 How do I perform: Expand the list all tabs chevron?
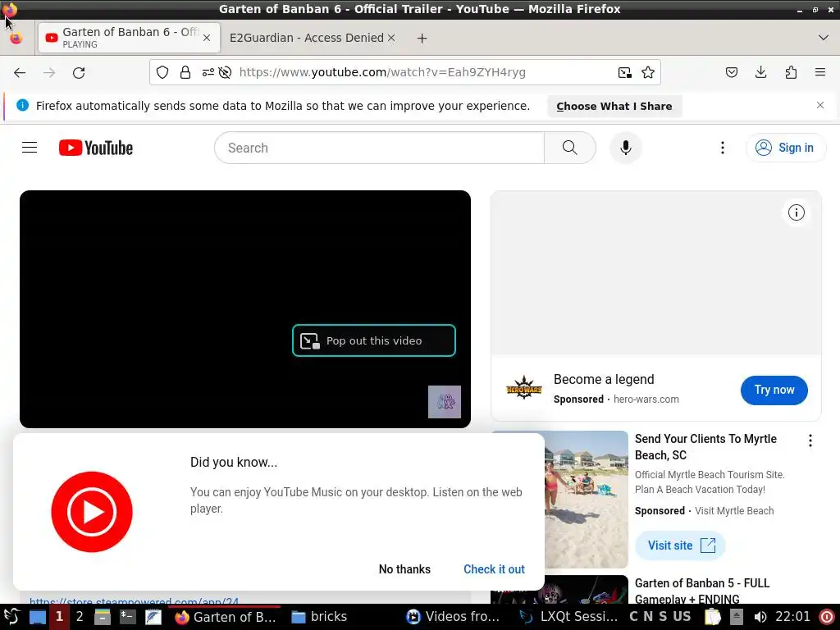click(824, 38)
